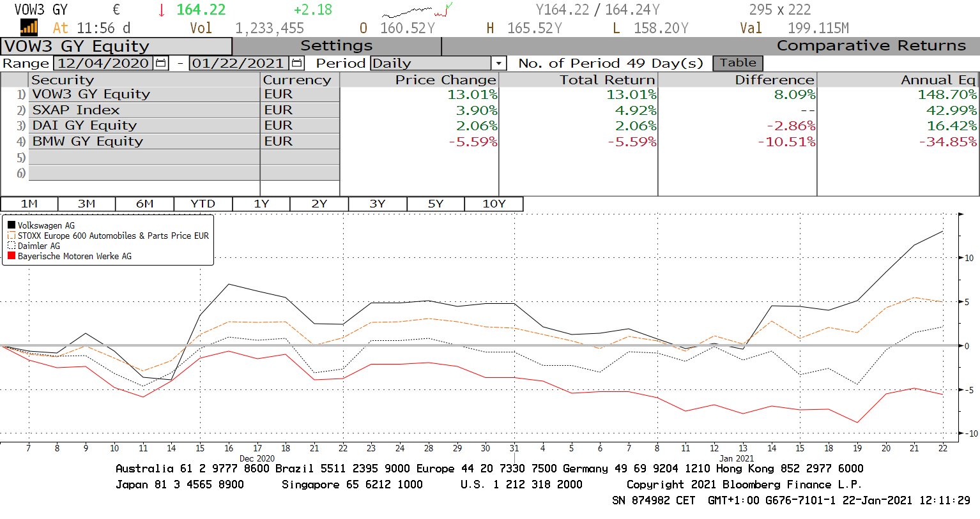Select the BMW GY Equity security row
980x519 pixels.
tap(144, 142)
